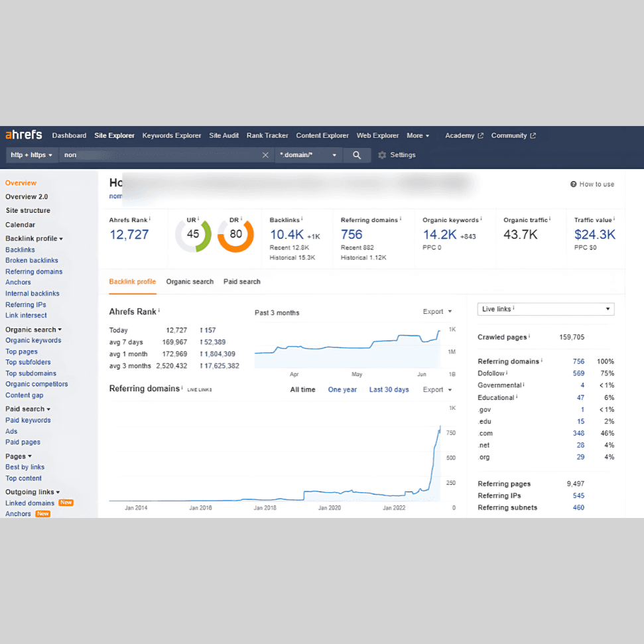Click the ahrefs logo
644x644 pixels.
23,135
